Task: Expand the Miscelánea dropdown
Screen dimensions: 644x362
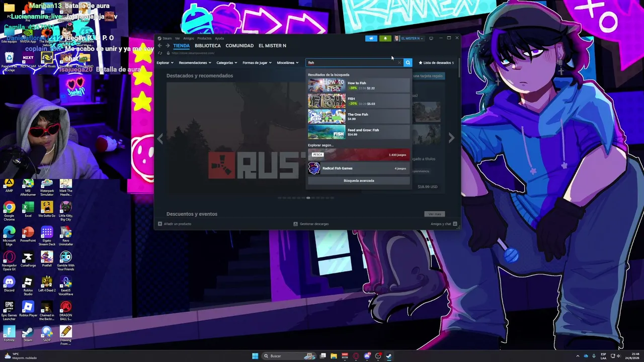Action: click(x=288, y=63)
